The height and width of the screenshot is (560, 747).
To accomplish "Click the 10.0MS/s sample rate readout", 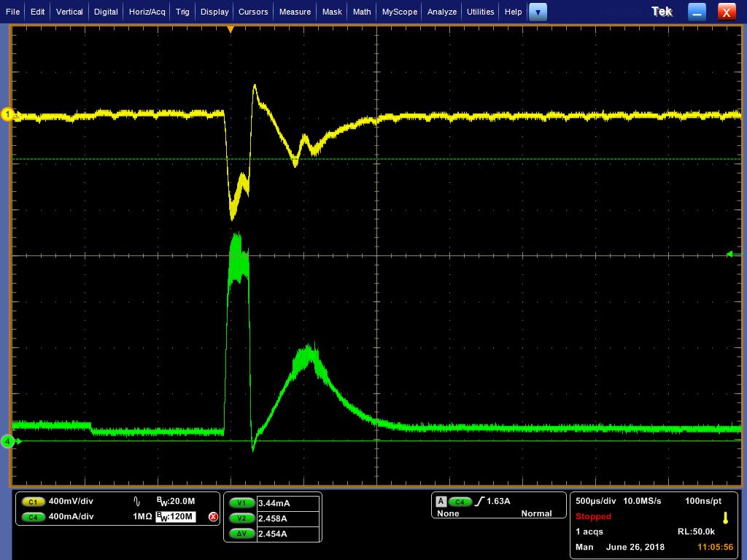I will [x=642, y=501].
